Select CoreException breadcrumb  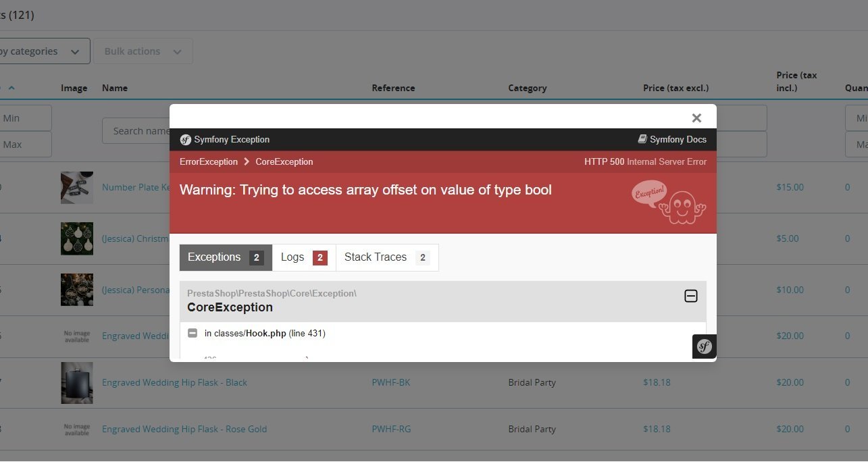pyautogui.click(x=284, y=162)
